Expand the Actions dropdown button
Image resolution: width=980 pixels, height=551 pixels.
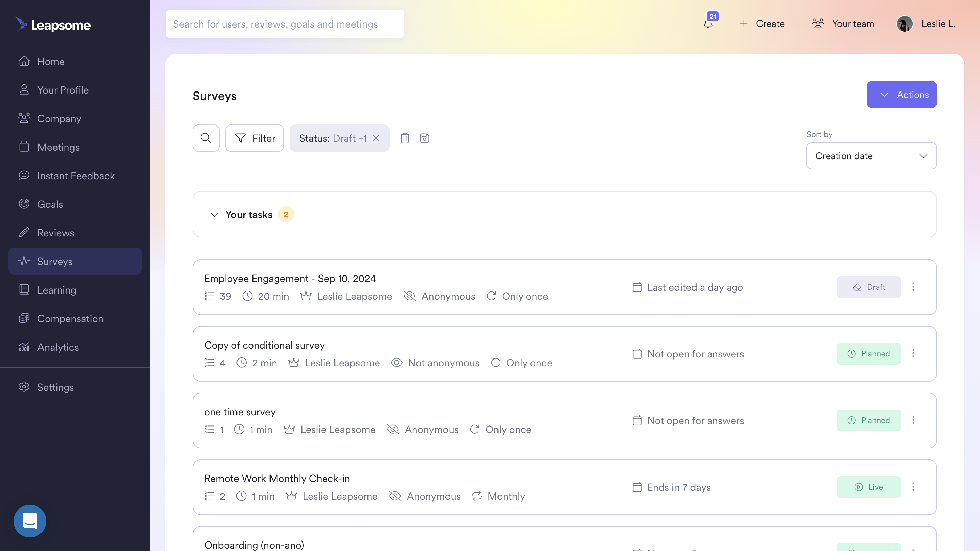point(902,95)
